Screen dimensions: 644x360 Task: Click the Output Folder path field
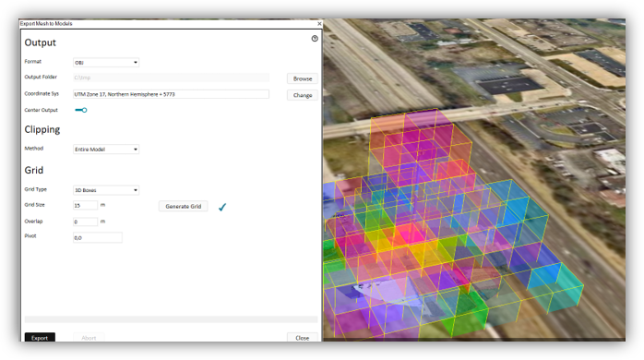tap(171, 78)
